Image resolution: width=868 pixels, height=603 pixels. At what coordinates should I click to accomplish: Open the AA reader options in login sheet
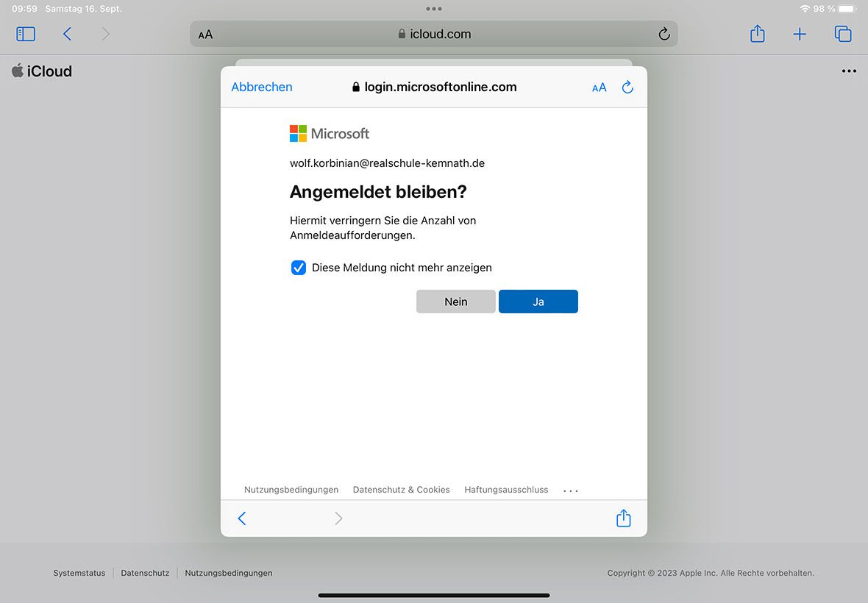pyautogui.click(x=599, y=88)
